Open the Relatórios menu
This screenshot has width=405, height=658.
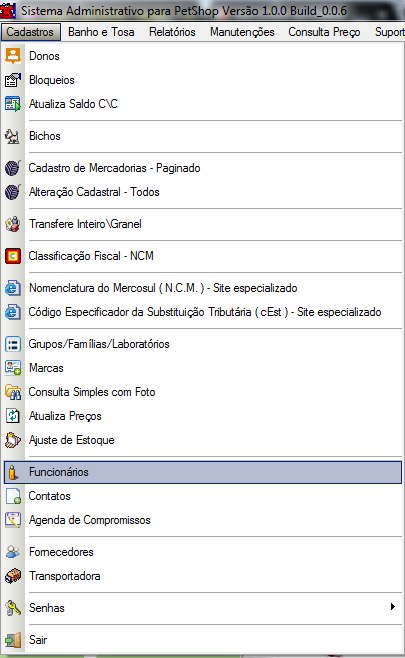point(172,32)
